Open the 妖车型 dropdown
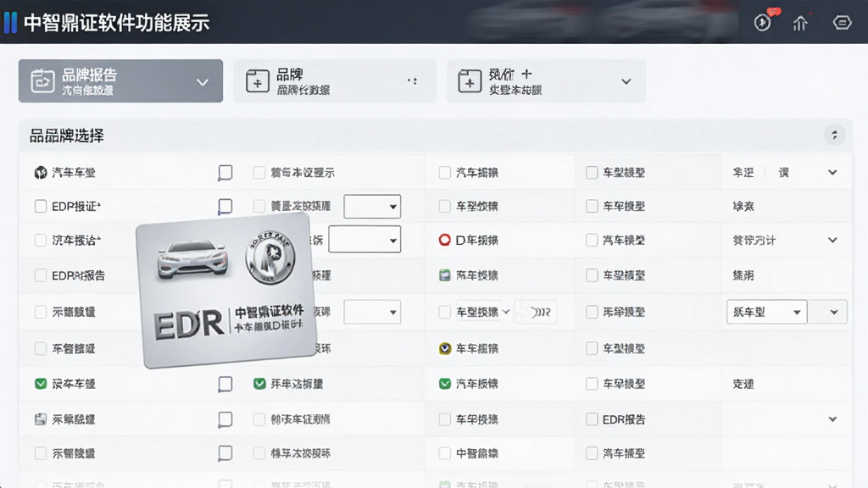This screenshot has height=488, width=868. coord(766,312)
